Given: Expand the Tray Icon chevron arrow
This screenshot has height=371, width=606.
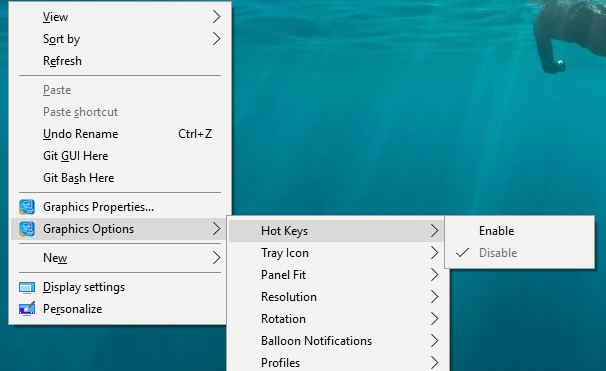Looking at the screenshot, I should (x=434, y=253).
